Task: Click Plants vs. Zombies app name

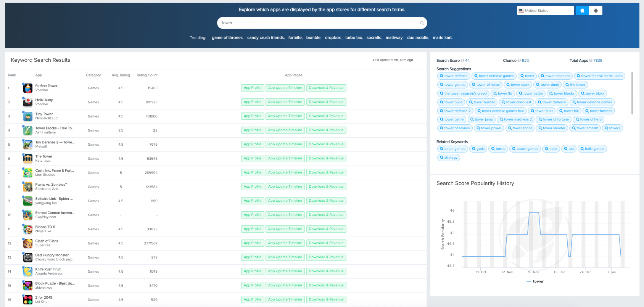Action: [x=51, y=185]
